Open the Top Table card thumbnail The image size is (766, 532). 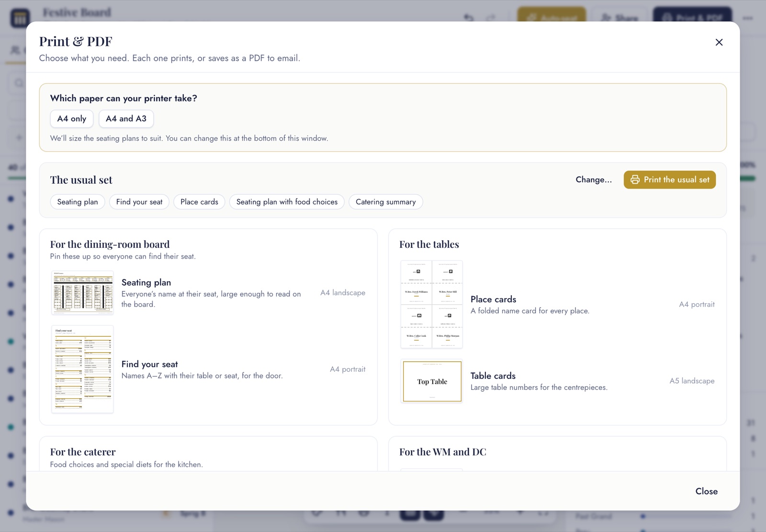(x=432, y=381)
